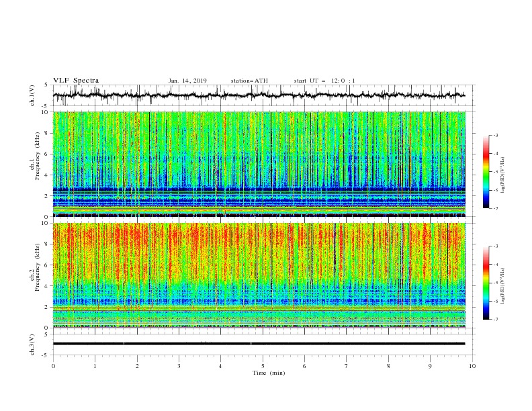Click the '5' tick on time axis
This screenshot has width=532, height=411.
(263, 366)
